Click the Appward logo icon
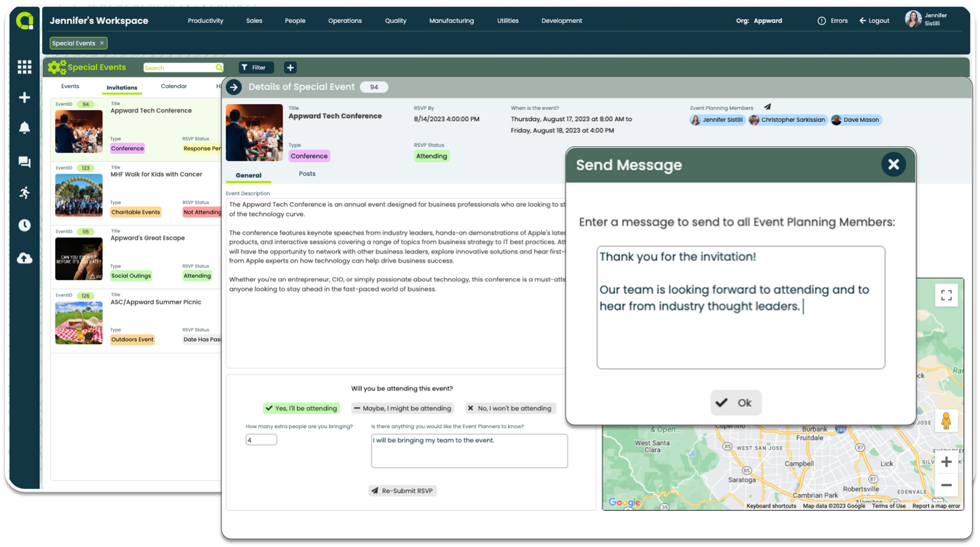 24,21
